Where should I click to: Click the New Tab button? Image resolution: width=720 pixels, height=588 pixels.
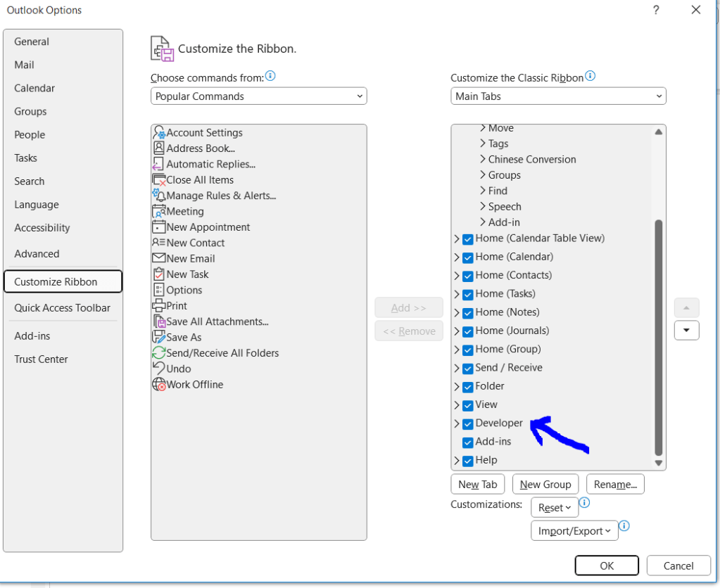477,484
